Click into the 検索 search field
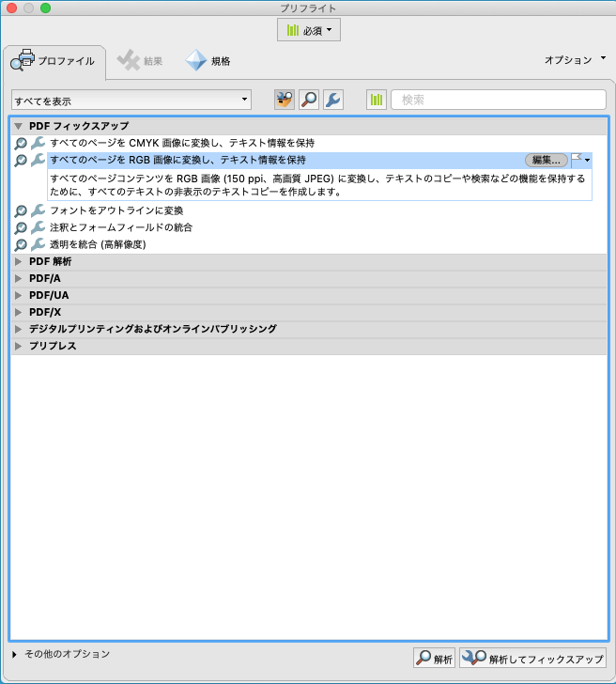The image size is (616, 684). (x=499, y=100)
